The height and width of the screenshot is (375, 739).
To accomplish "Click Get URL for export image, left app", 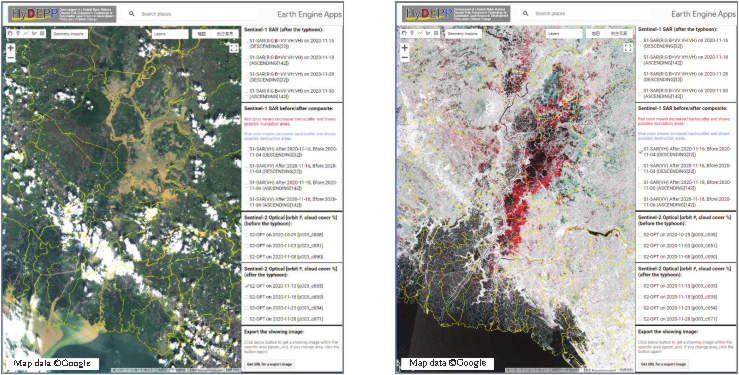I will tap(269, 364).
